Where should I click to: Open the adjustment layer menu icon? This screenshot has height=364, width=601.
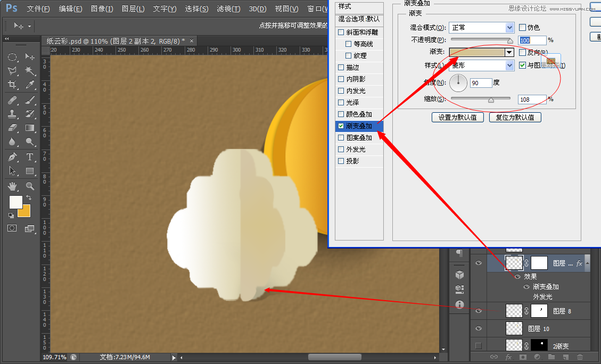pyautogui.click(x=537, y=357)
